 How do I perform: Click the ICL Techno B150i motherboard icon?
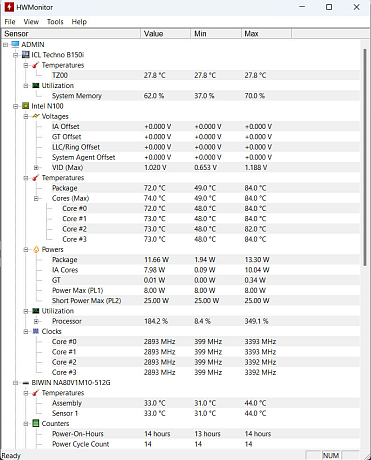(25, 55)
